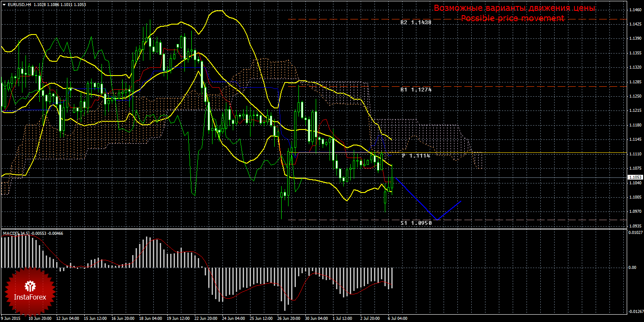Image resolution: width=644 pixels, height=322 pixels.
Task: Click the 'Possible price movement' text
Action: 512,18
